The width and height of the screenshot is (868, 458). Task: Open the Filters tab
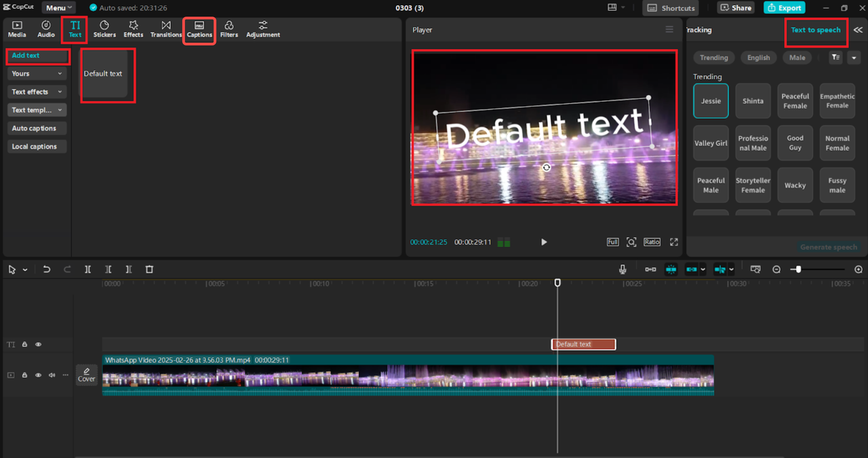pyautogui.click(x=229, y=29)
